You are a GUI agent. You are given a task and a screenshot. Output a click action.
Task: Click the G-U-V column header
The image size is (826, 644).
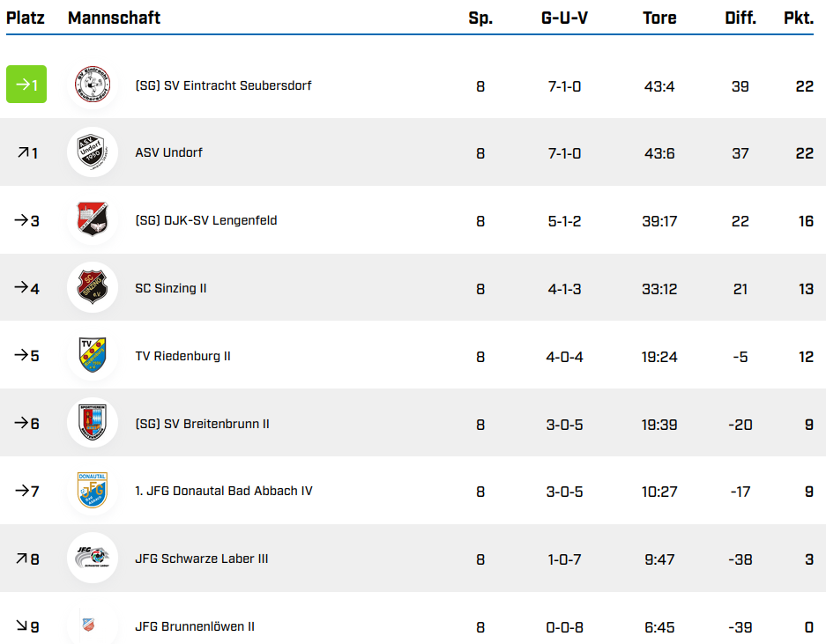[564, 18]
